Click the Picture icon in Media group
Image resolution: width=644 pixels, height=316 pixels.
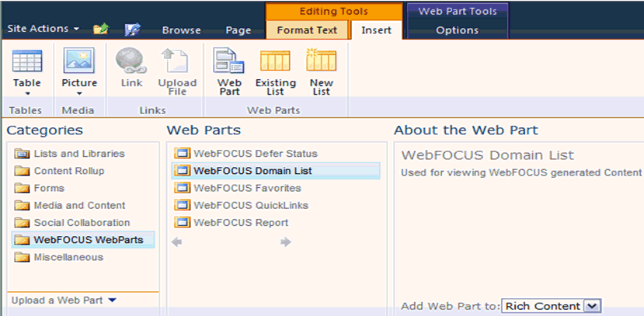click(x=79, y=61)
